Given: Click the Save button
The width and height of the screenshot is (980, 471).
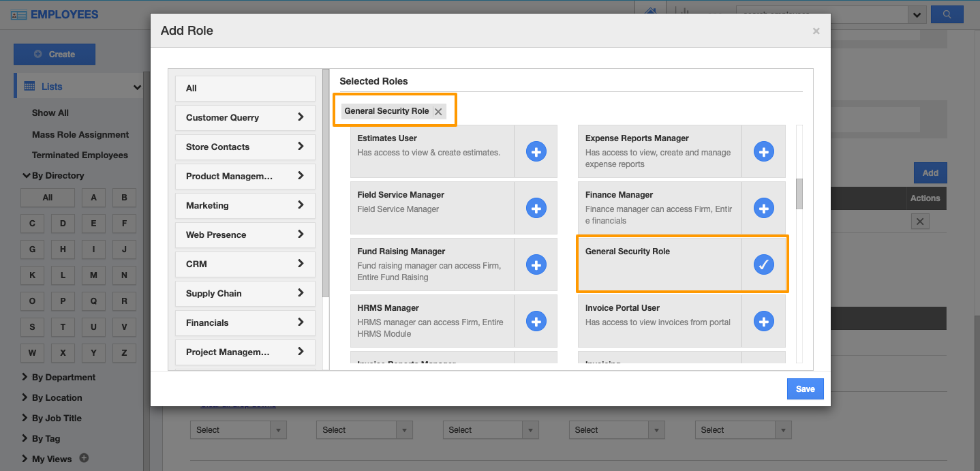Looking at the screenshot, I should point(805,389).
